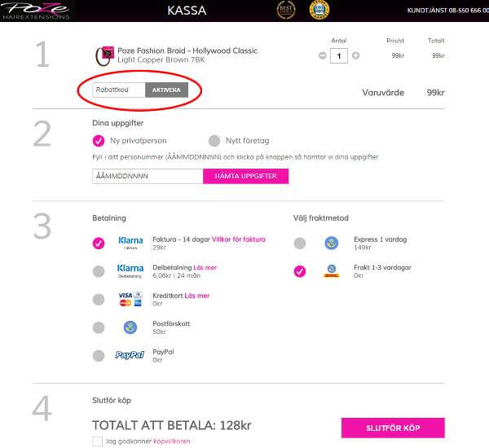This screenshot has height=448, width=489.
Task: Click HÄMTA UPPGIFTER button
Action: click(x=245, y=176)
